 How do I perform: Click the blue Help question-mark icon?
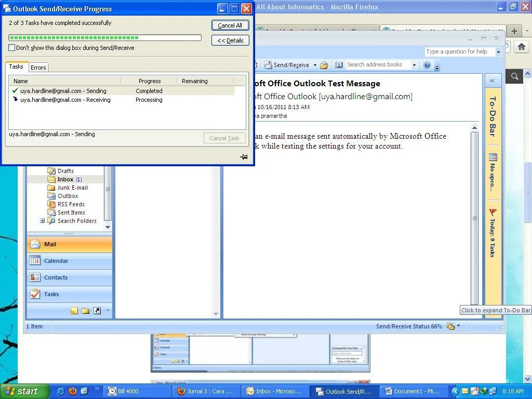427,65
